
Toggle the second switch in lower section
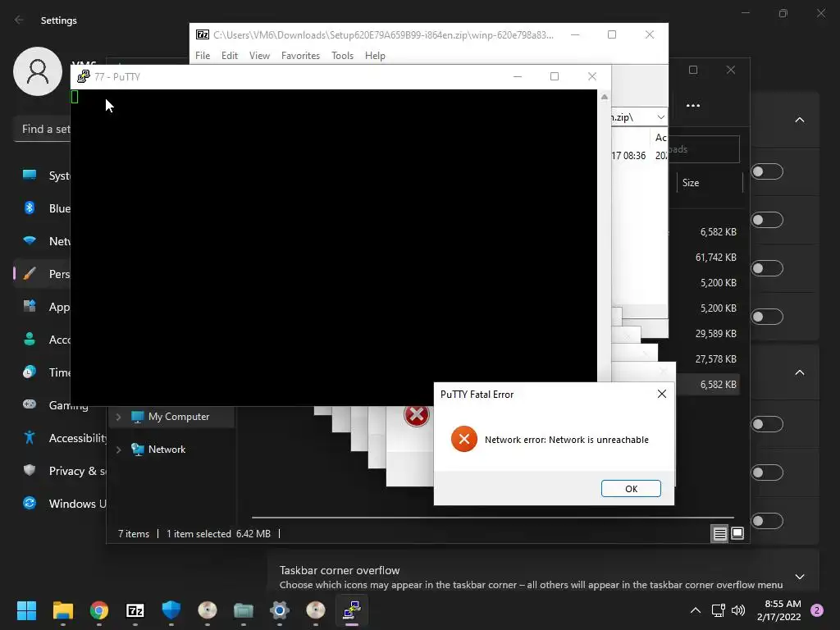tap(767, 472)
